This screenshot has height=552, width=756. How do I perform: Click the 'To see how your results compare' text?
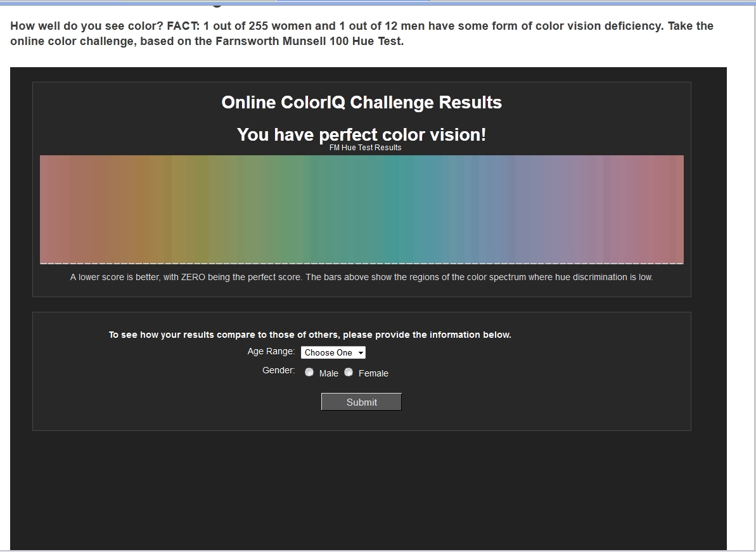pos(310,335)
